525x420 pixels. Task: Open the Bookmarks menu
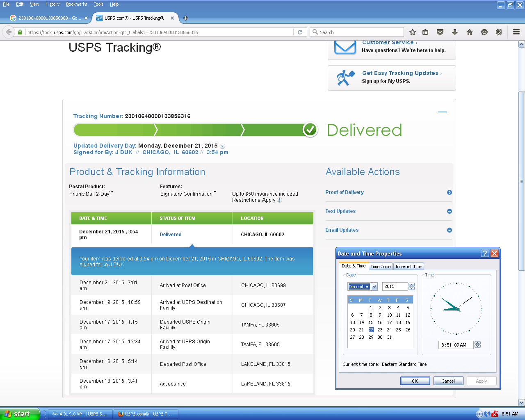pyautogui.click(x=76, y=4)
